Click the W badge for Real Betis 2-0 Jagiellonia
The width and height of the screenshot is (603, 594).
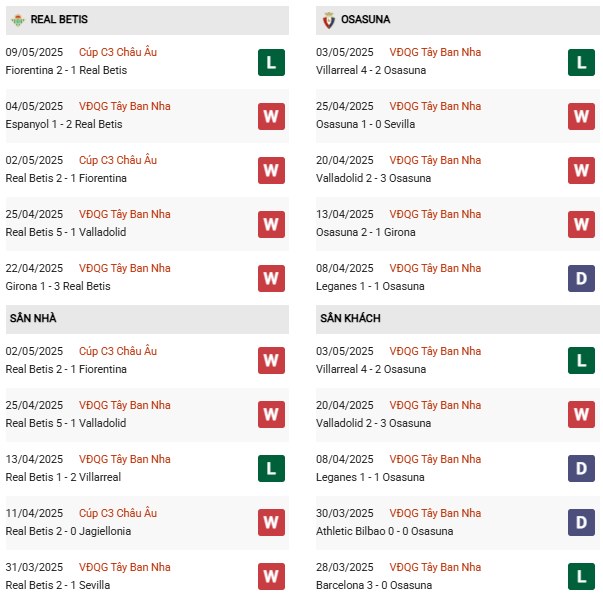click(x=271, y=522)
